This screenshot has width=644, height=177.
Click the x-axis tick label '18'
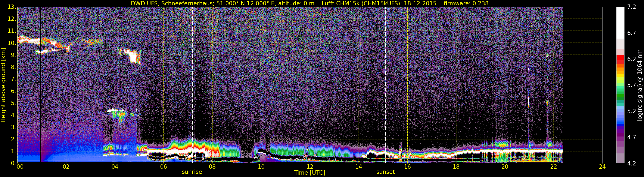tap(456, 167)
